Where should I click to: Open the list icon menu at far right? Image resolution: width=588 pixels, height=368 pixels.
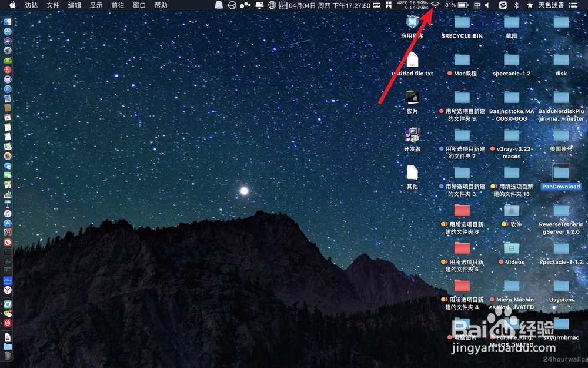point(573,5)
